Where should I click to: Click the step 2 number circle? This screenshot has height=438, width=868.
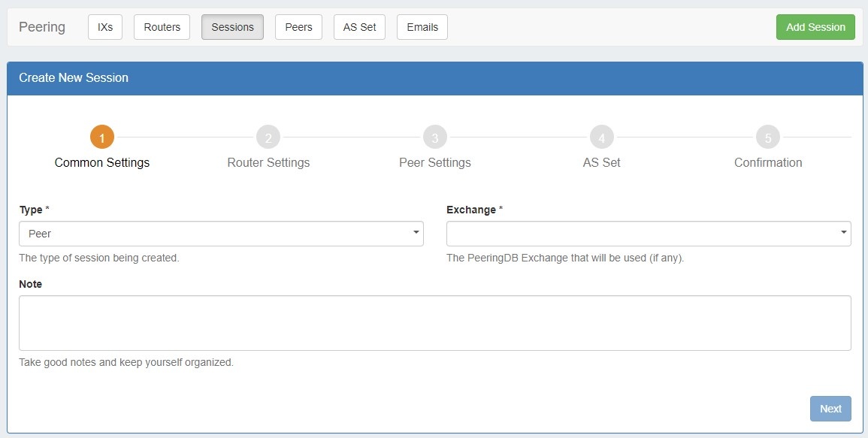(x=268, y=137)
